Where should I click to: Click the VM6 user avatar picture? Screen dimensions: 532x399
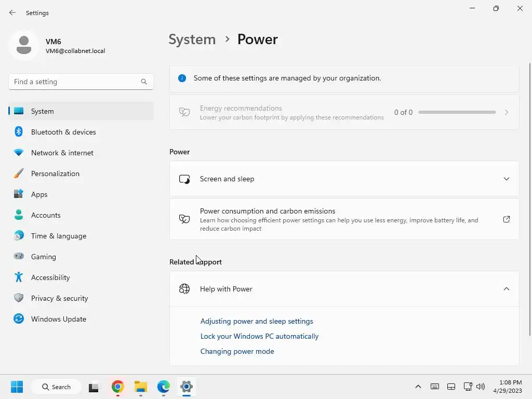pyautogui.click(x=24, y=45)
